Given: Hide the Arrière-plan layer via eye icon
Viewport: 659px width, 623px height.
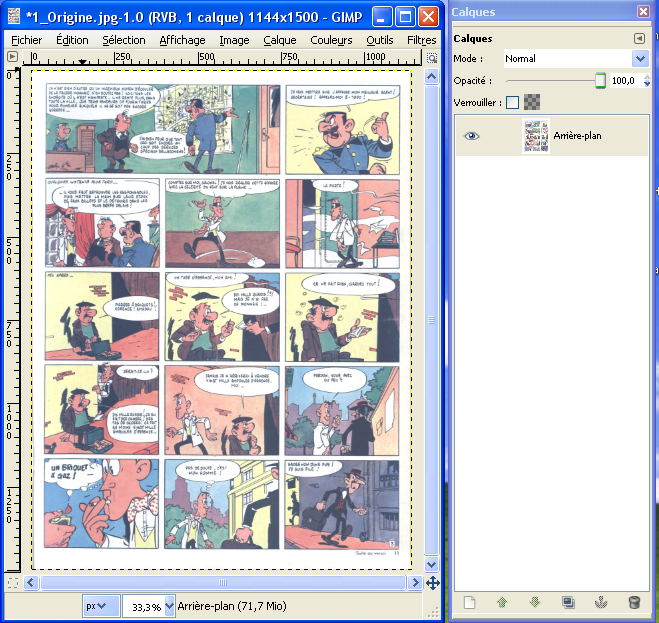Looking at the screenshot, I should coord(471,136).
